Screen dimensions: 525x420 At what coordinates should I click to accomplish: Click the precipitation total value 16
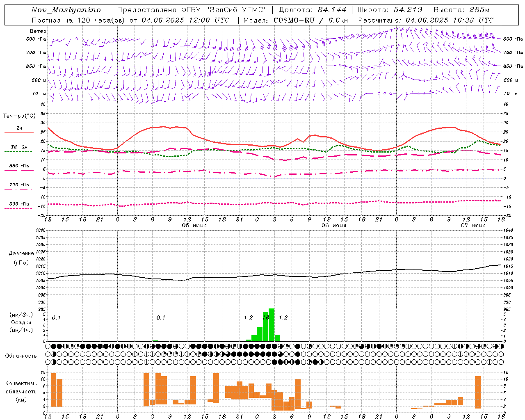(x=266, y=317)
